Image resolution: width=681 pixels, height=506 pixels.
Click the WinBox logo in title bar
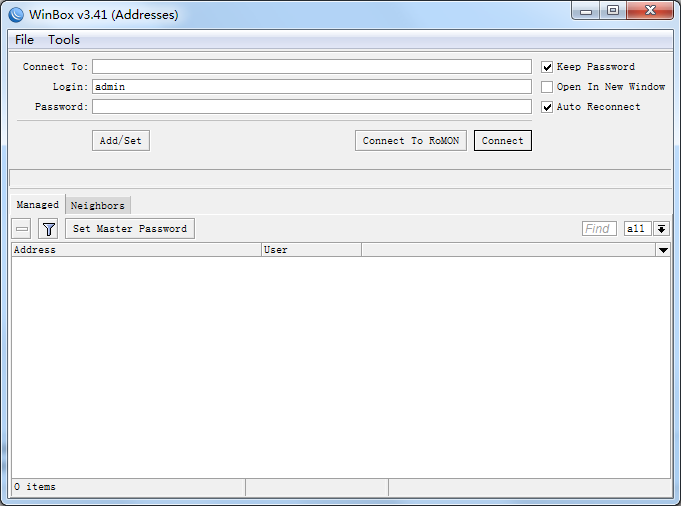[x=16, y=15]
